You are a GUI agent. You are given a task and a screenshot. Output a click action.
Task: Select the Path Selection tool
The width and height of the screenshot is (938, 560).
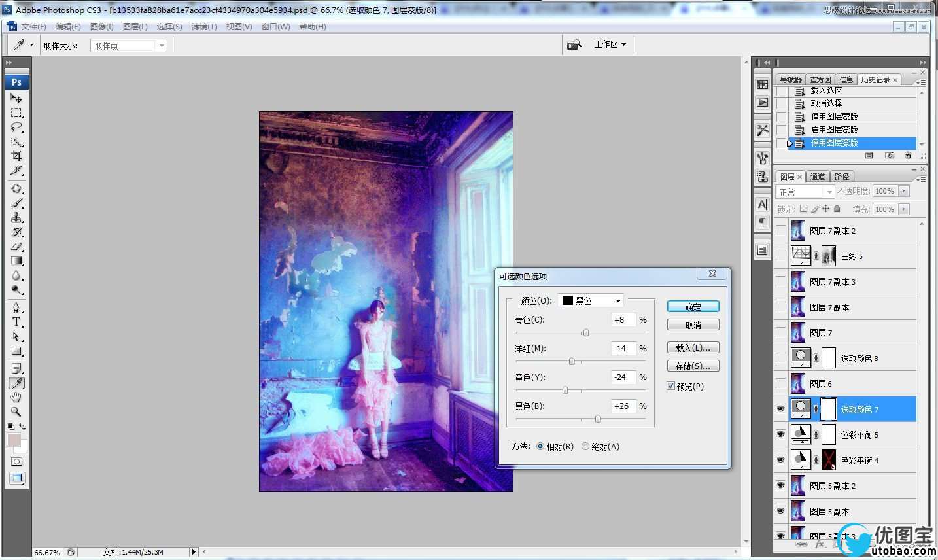[x=16, y=336]
